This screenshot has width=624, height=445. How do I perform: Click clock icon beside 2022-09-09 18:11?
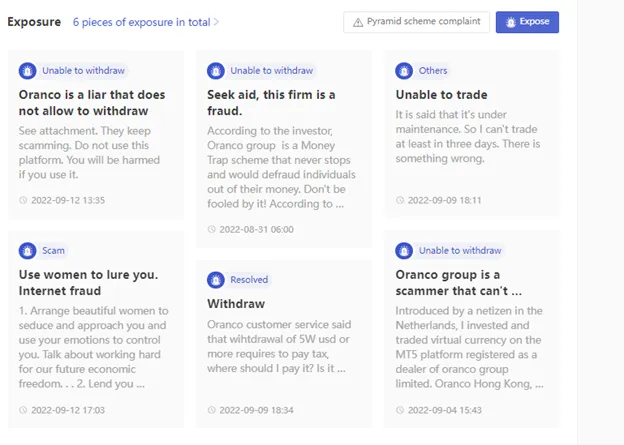click(x=400, y=200)
